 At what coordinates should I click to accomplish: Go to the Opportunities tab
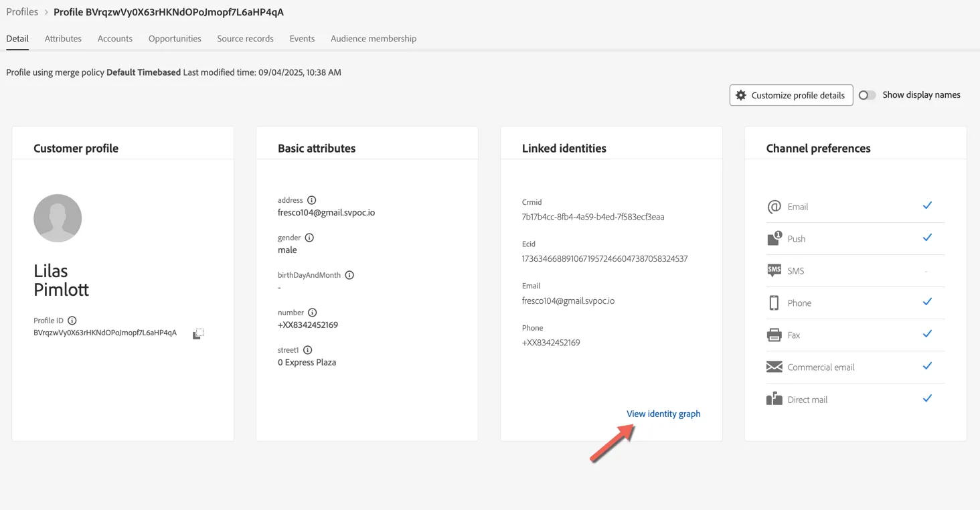[175, 39]
